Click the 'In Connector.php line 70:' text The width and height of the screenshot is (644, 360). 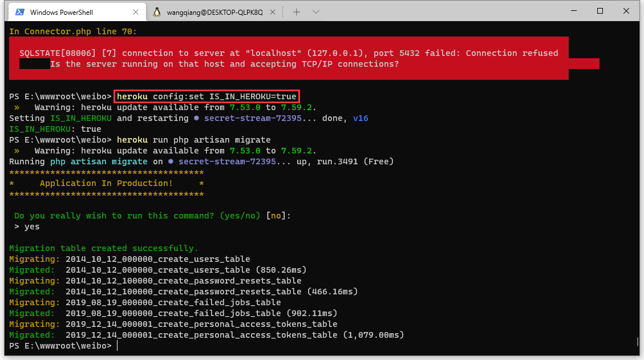click(73, 31)
